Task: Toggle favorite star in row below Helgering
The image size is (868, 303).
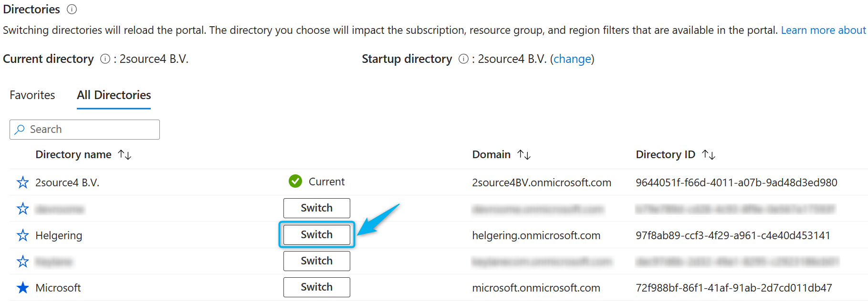Action: coord(22,262)
